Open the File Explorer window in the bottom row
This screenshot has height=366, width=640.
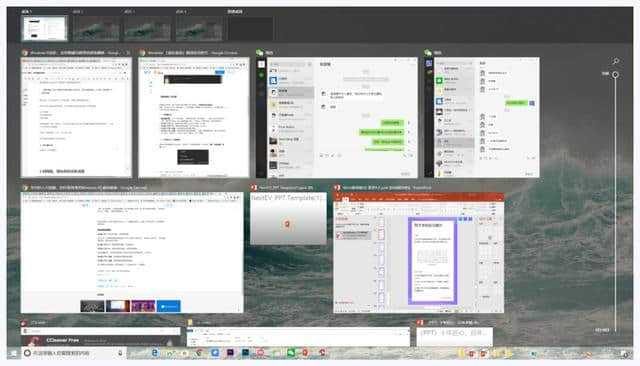coord(298,337)
